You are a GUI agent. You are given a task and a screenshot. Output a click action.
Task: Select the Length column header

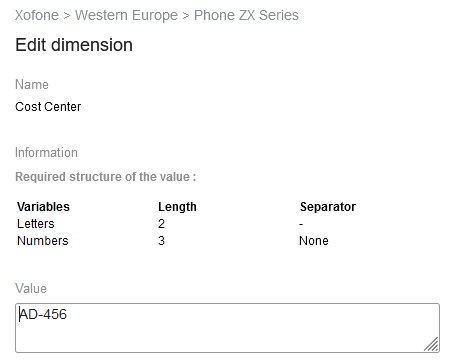point(177,207)
